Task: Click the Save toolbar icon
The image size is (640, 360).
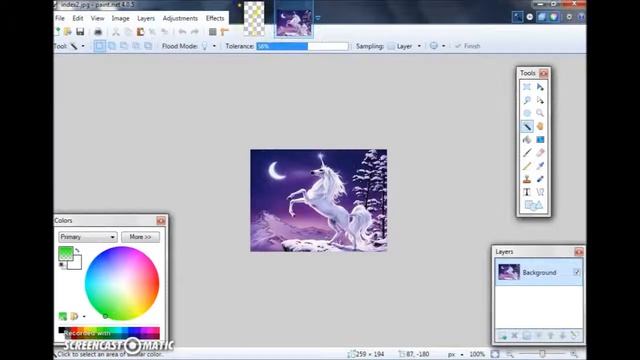Action: [80, 32]
